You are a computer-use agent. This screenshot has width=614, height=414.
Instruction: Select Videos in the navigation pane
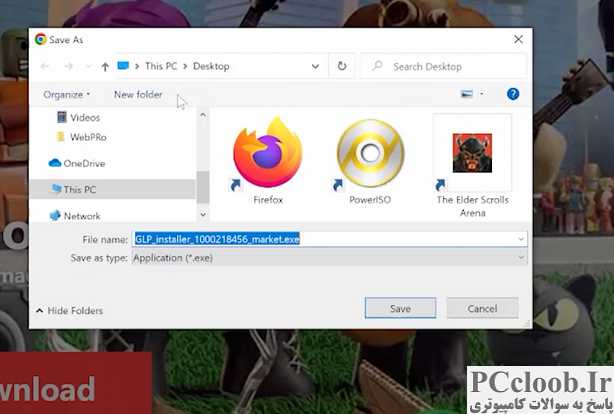coord(78,117)
